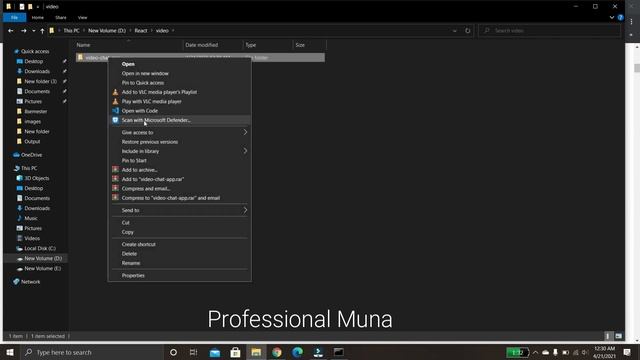Screen dimensions: 640x360
Task: Switch to details view icon in status bar
Action: [607, 336]
